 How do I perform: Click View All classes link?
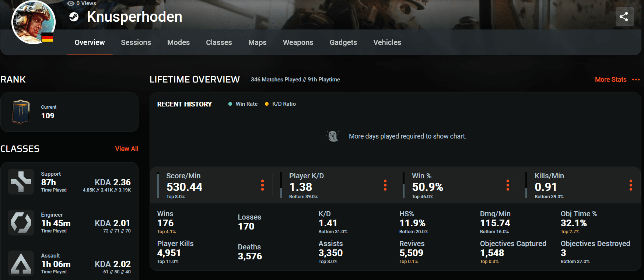pos(127,149)
